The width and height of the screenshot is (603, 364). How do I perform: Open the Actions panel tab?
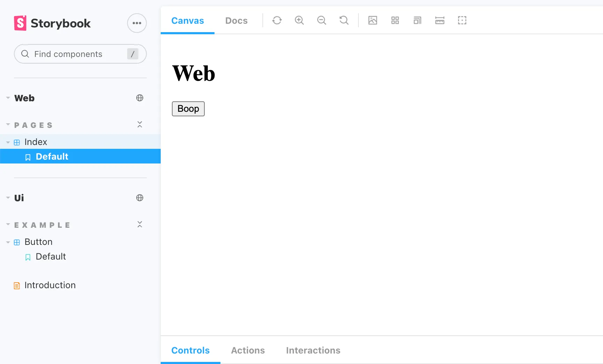point(248,350)
